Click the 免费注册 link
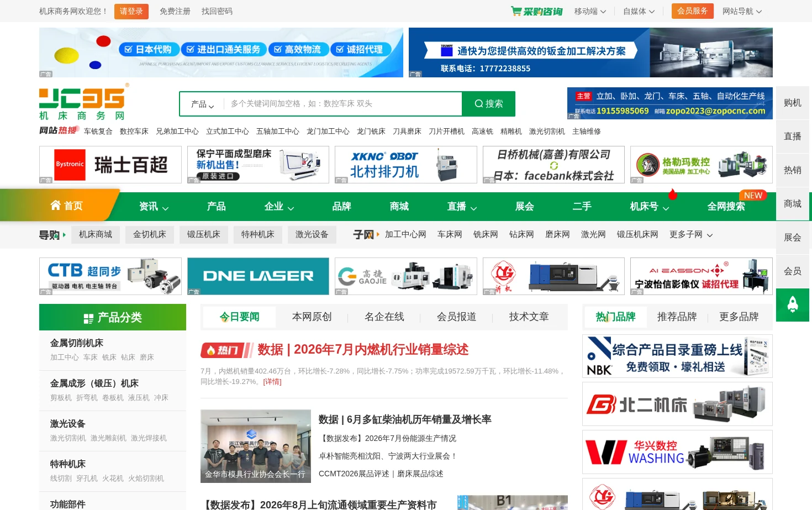The image size is (812, 510). (x=175, y=11)
